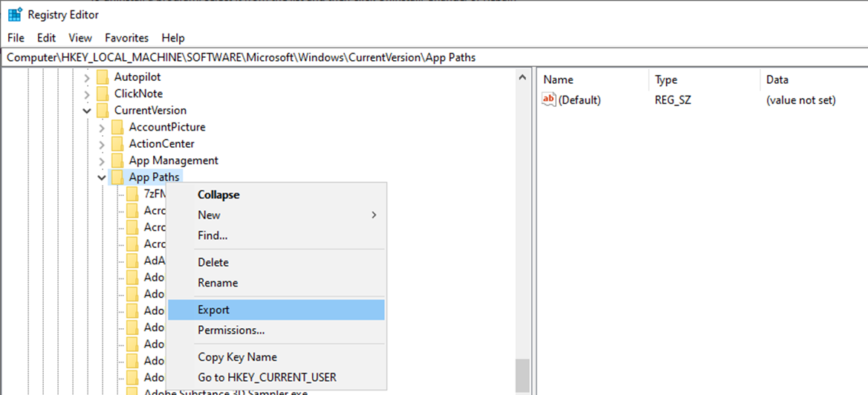Screen dimensions: 868x395
Task: Expand the AccountPicture key
Action: pyautogui.click(x=101, y=128)
